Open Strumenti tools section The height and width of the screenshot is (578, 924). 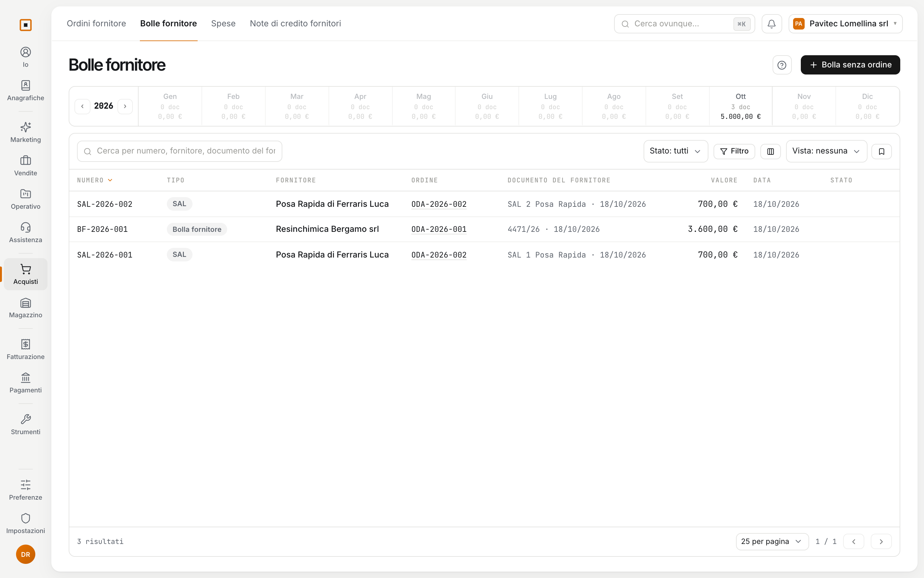coord(26,424)
